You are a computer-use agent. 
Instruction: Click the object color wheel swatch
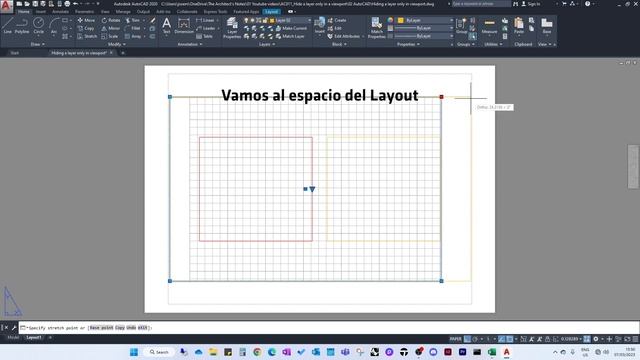[x=390, y=20]
